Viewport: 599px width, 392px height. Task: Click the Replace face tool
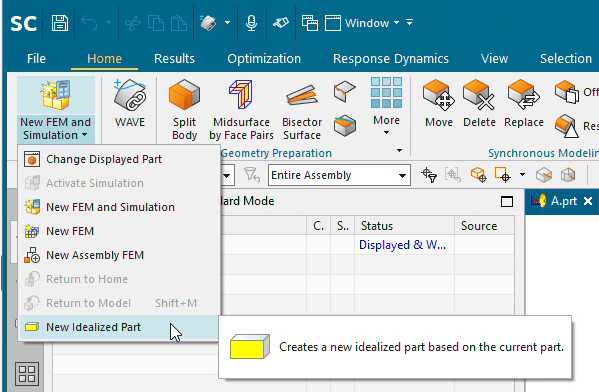[x=524, y=103]
